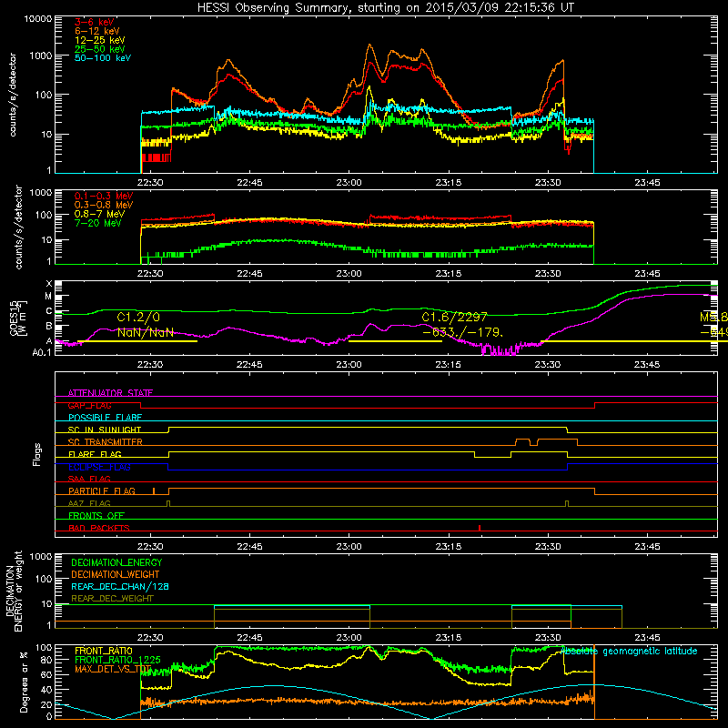Screen dimensions: 728x728
Task: Click the REAR_DEC_WEIGHT legend entry
Action: point(112,599)
